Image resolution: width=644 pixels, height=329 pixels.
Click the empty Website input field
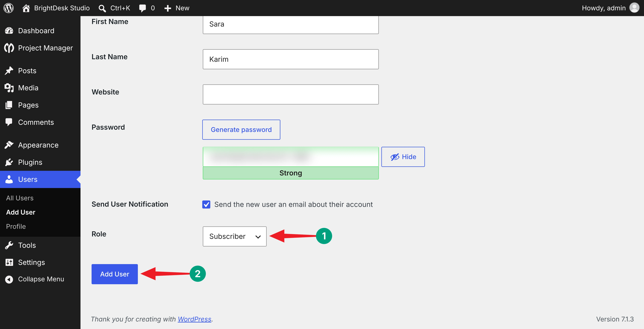pos(291,94)
